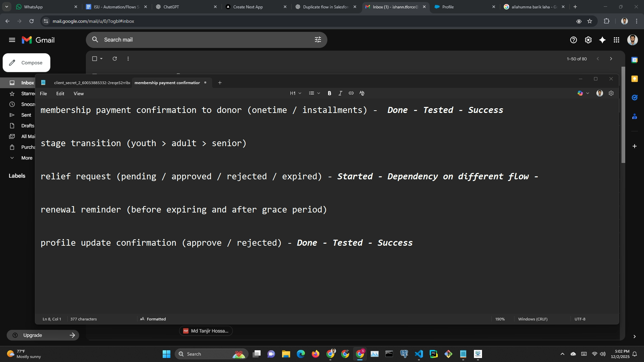Open Google apps grid
This screenshot has width=644, height=362.
(616, 40)
